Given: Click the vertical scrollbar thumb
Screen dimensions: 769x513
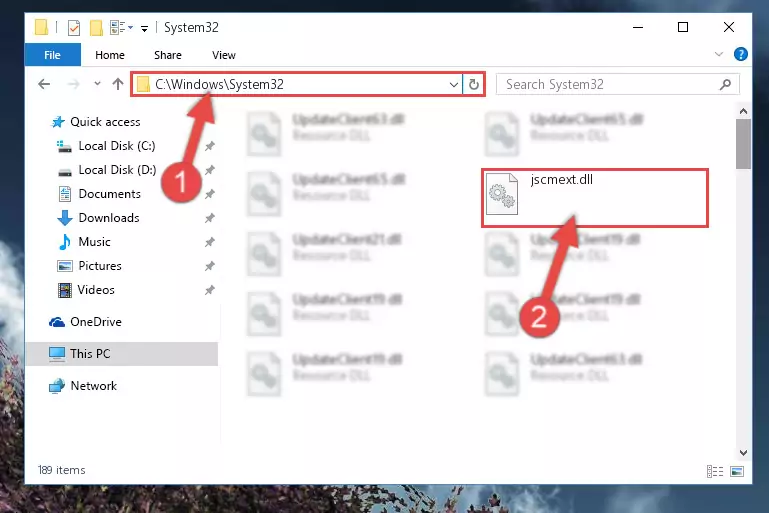Looking at the screenshot, I should point(743,144).
